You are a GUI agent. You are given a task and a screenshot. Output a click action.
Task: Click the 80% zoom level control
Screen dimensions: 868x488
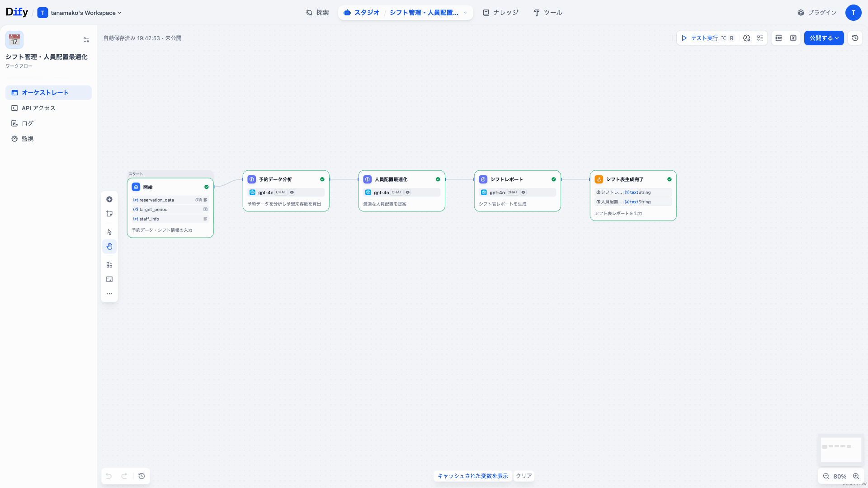point(840,476)
